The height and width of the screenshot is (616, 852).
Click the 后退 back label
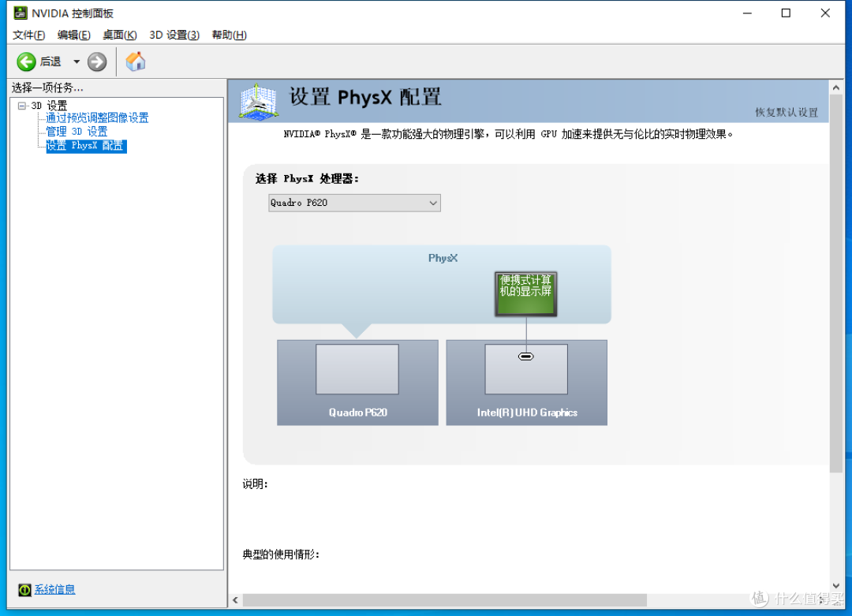pyautogui.click(x=50, y=62)
